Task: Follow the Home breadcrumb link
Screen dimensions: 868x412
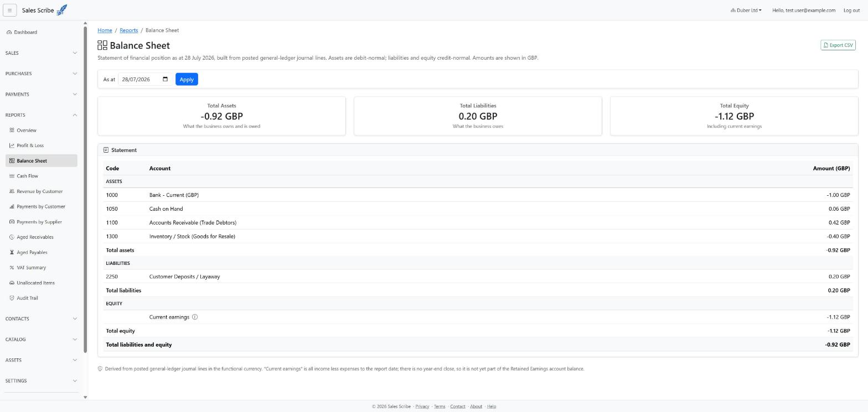Action: click(x=105, y=30)
